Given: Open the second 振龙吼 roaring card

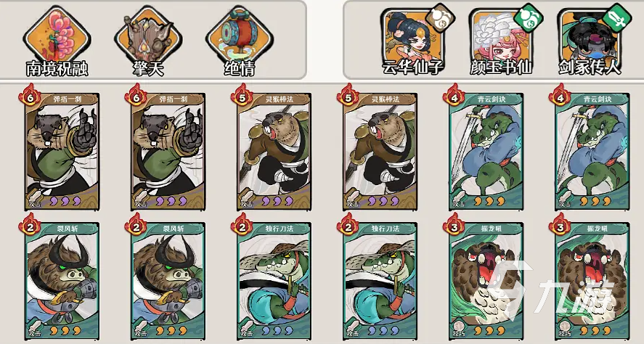Looking at the screenshot, I should coord(592,281).
